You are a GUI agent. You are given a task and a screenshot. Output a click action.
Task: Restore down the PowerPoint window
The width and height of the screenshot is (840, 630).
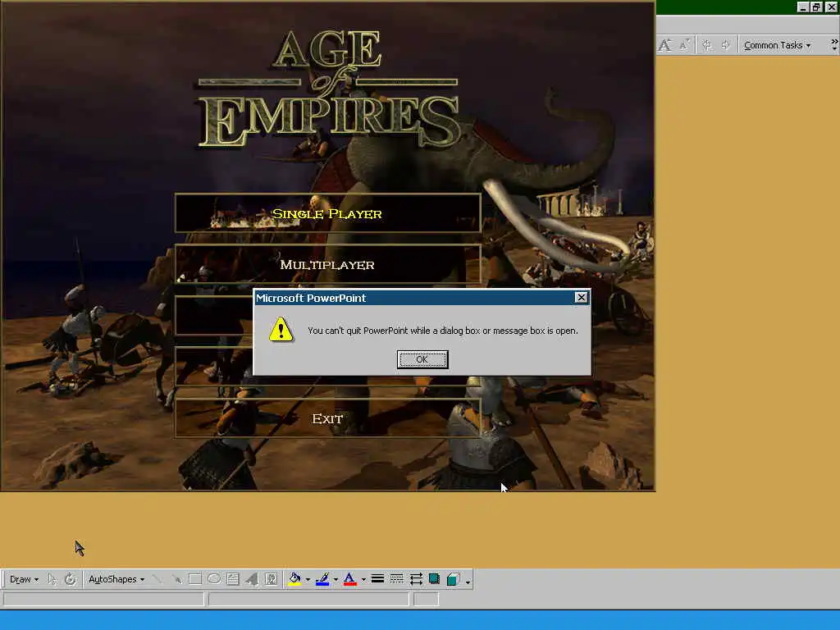816,7
